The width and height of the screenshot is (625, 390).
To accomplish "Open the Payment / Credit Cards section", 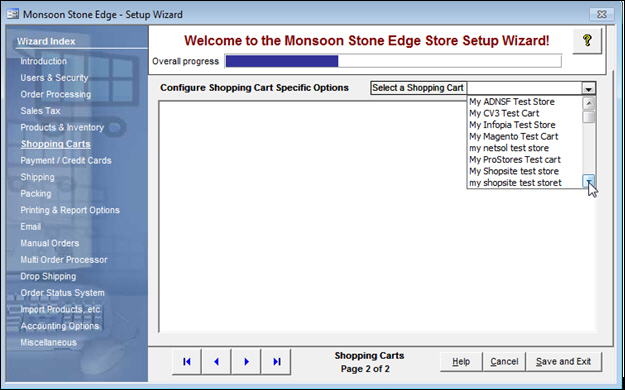I will pyautogui.click(x=66, y=160).
